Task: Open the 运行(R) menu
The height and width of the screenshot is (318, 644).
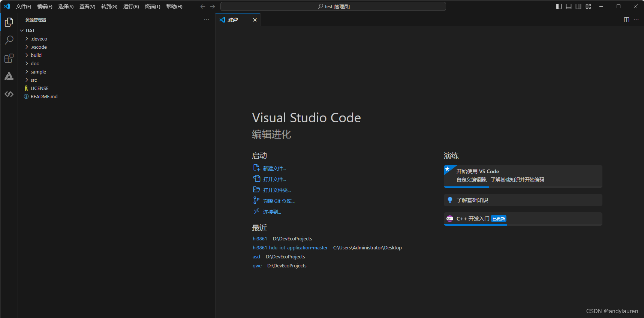Action: (131, 6)
